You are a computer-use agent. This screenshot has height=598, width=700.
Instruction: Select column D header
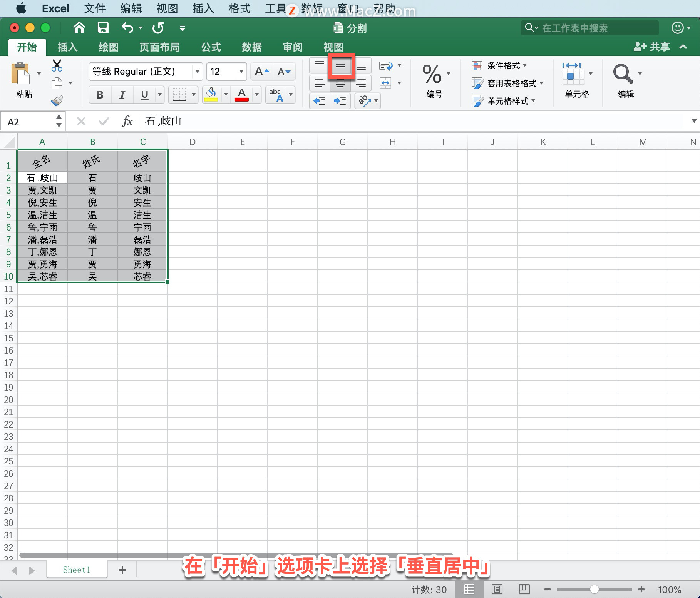pos(193,142)
